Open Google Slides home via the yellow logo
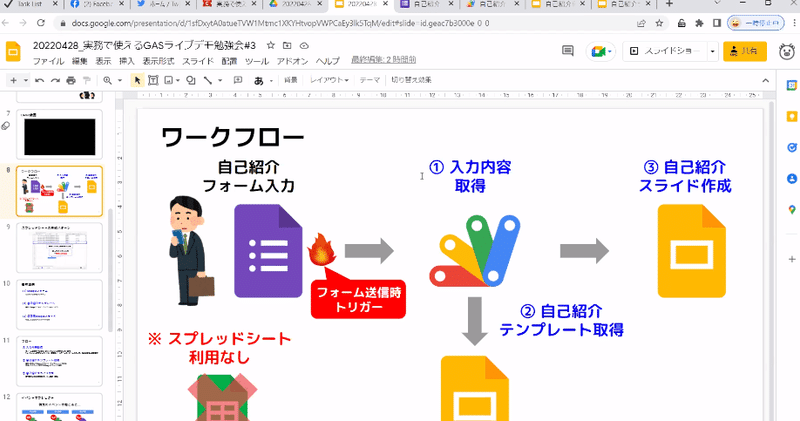The height and width of the screenshot is (421, 800). click(13, 52)
